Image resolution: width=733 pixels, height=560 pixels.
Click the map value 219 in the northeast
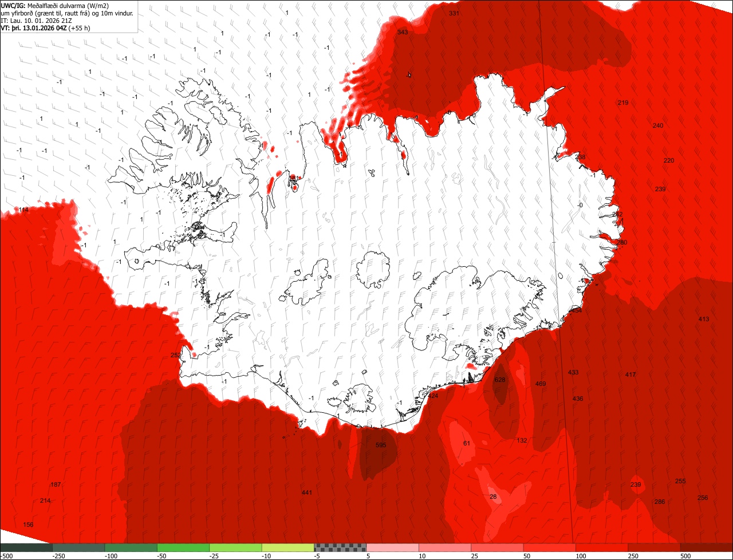tap(623, 102)
